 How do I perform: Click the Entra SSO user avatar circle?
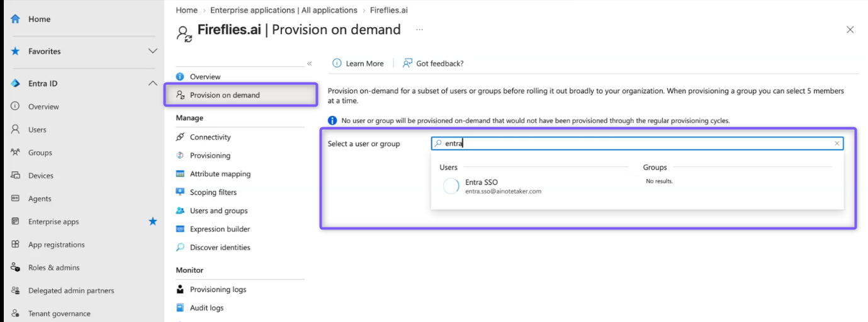[451, 186]
